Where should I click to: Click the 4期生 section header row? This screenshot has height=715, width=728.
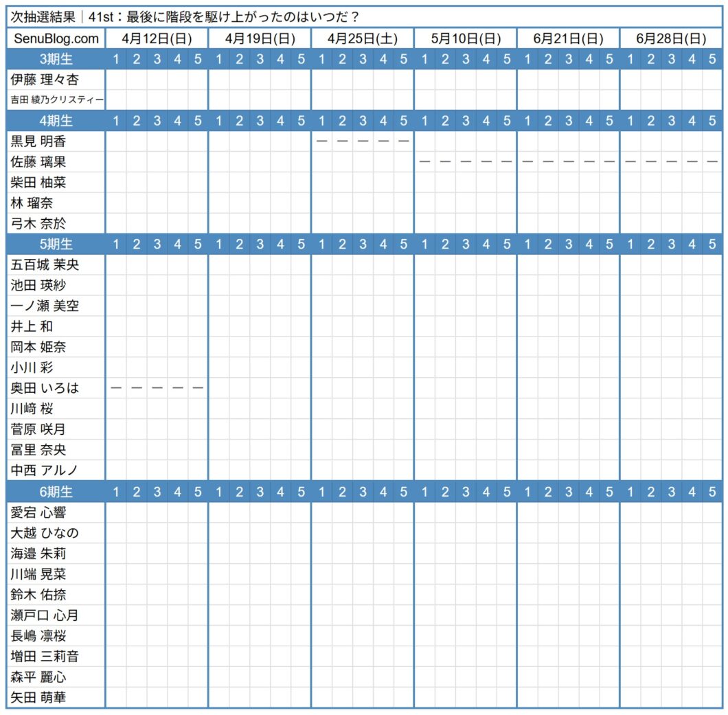[x=54, y=121]
